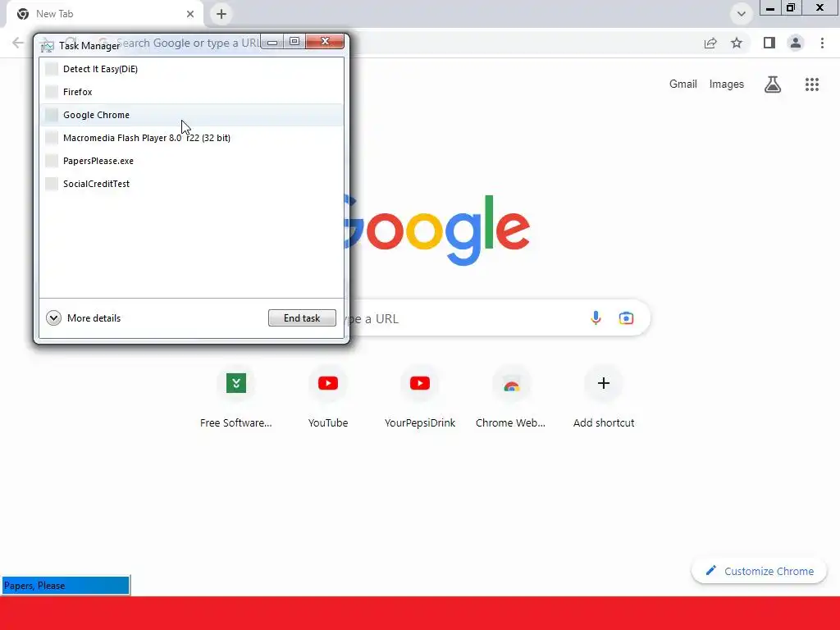The image size is (840, 630).
Task: Open Chrome three-dot menu
Action: (x=822, y=43)
